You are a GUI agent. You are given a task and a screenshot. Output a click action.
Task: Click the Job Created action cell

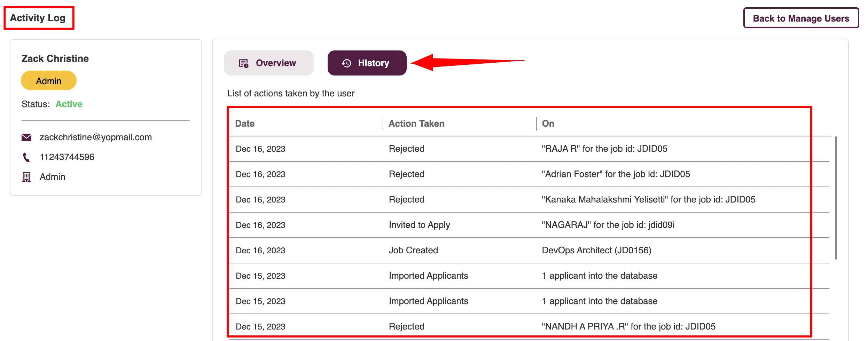[x=413, y=251]
